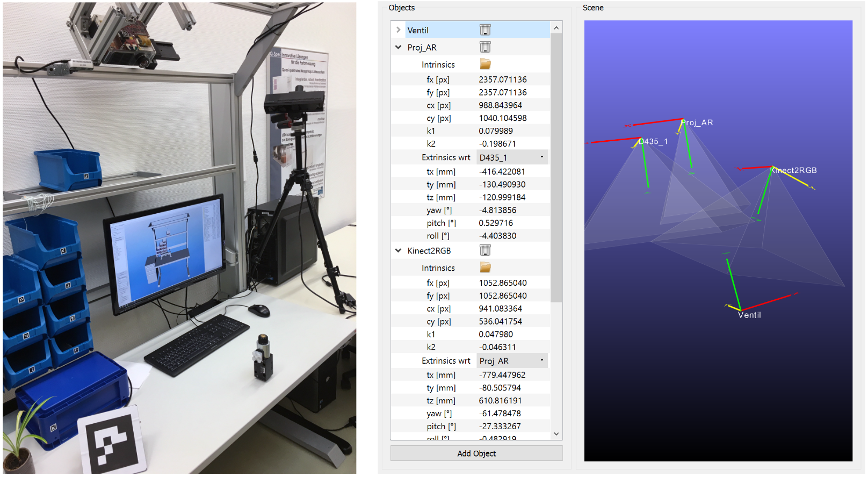
Task: Select the Proj_AR object name
Action: pyautogui.click(x=422, y=47)
